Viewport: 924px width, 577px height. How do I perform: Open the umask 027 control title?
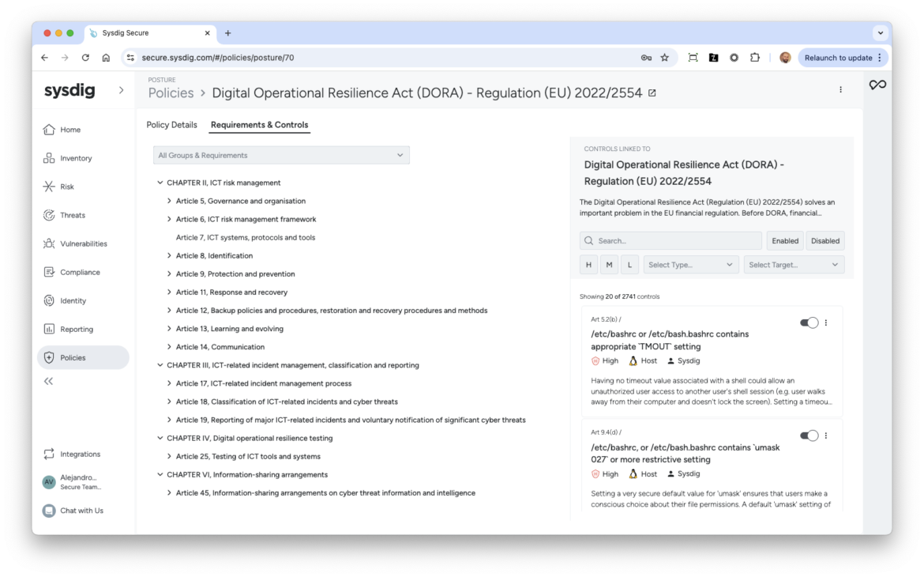pyautogui.click(x=685, y=454)
